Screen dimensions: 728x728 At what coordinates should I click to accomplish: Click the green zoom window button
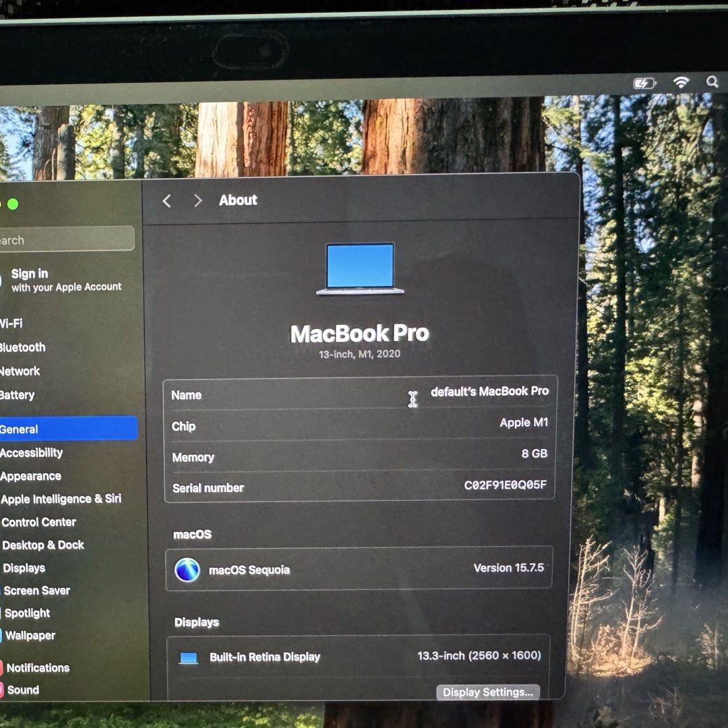13,204
